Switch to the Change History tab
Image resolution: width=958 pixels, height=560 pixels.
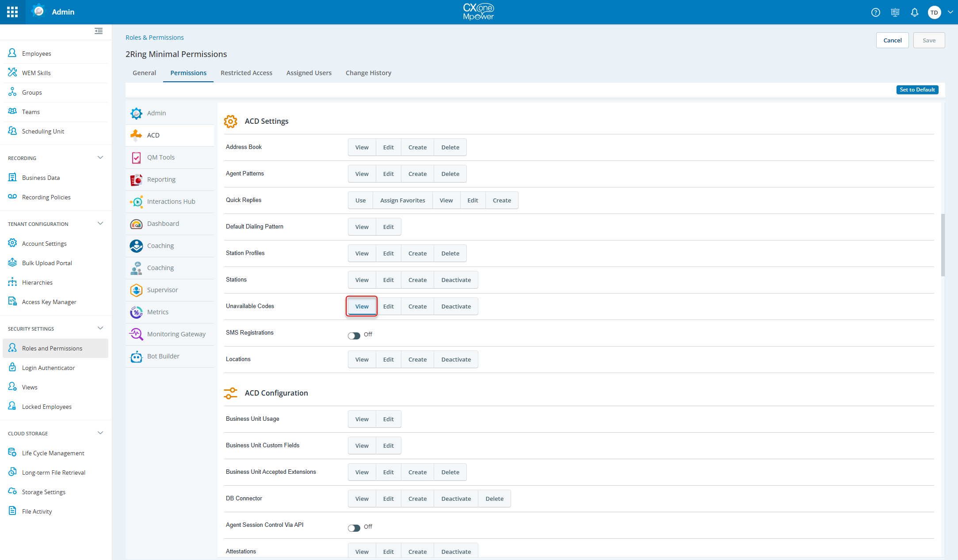[x=368, y=73]
